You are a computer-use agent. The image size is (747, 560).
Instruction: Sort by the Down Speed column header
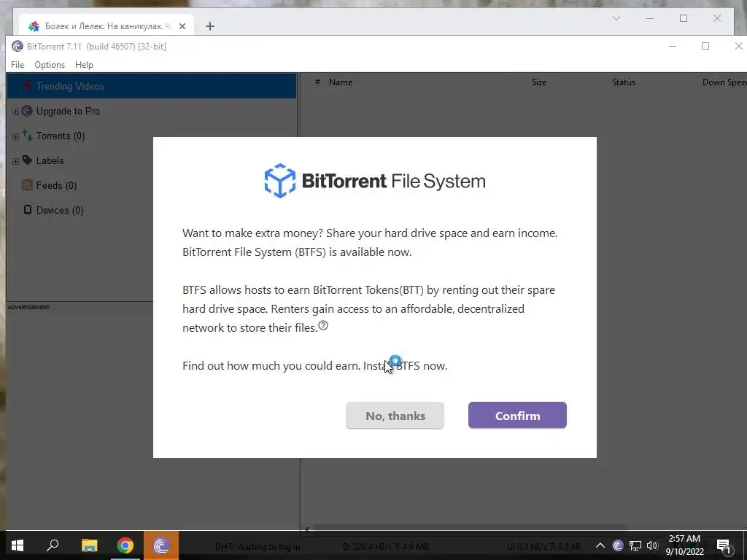pos(724,82)
